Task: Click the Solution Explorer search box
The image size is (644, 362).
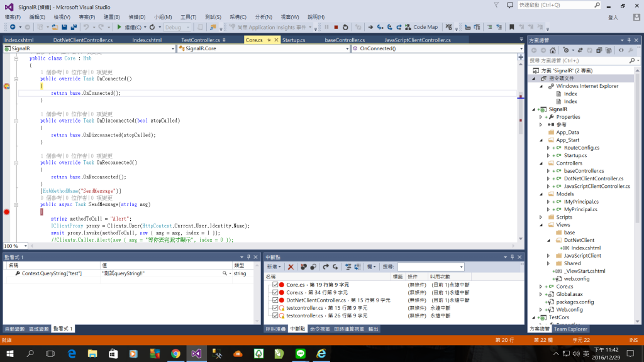Action: pyautogui.click(x=579, y=60)
